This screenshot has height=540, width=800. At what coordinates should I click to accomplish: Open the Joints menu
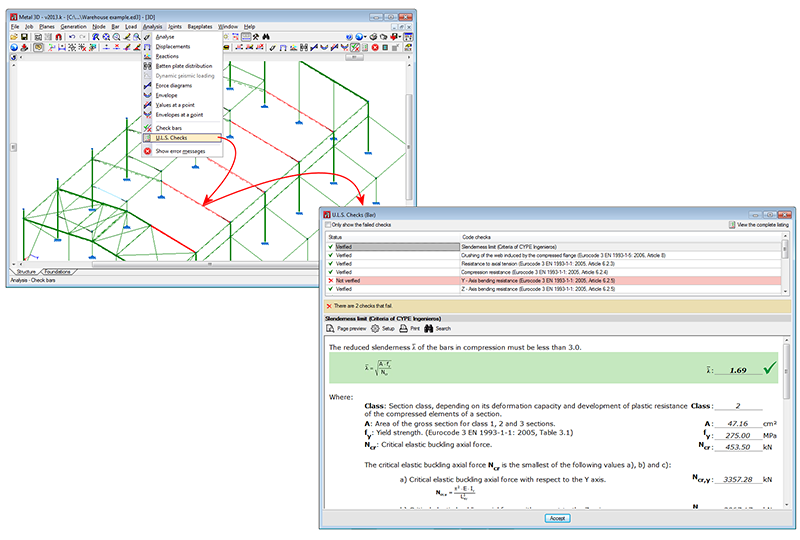tap(174, 27)
